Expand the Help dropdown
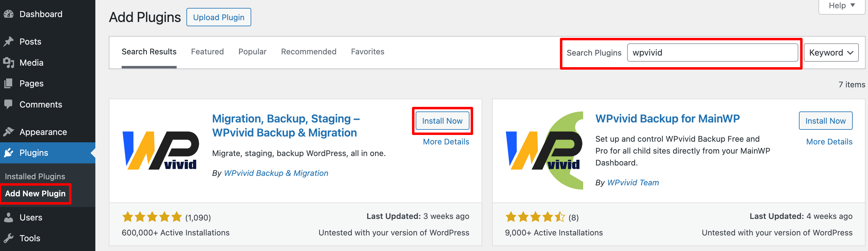 point(841,6)
